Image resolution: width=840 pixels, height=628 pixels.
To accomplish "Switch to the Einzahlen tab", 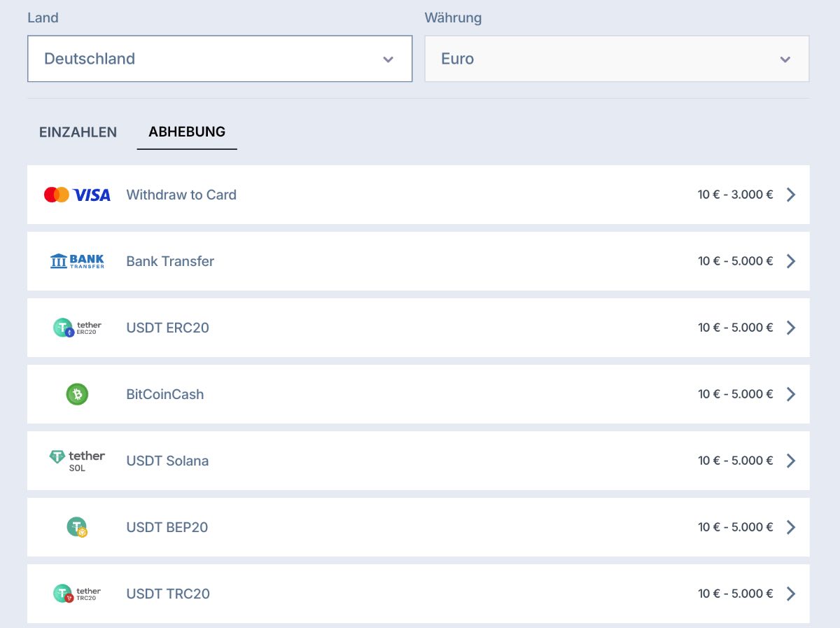I will [x=78, y=132].
